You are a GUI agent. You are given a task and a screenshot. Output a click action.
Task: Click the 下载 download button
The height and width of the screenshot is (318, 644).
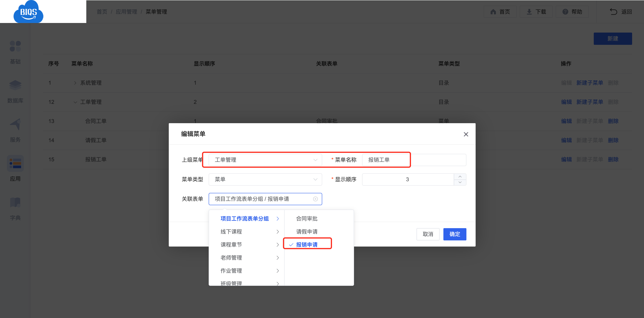tap(536, 12)
